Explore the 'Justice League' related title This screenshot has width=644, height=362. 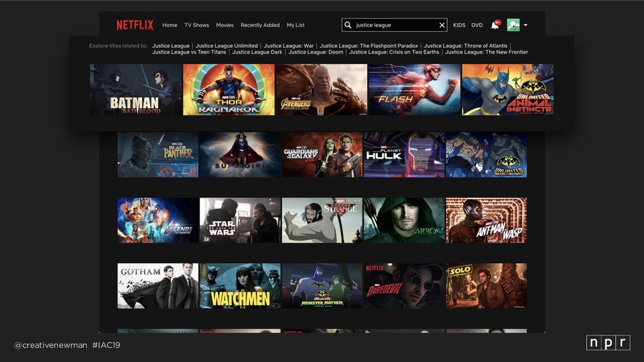coord(171,46)
